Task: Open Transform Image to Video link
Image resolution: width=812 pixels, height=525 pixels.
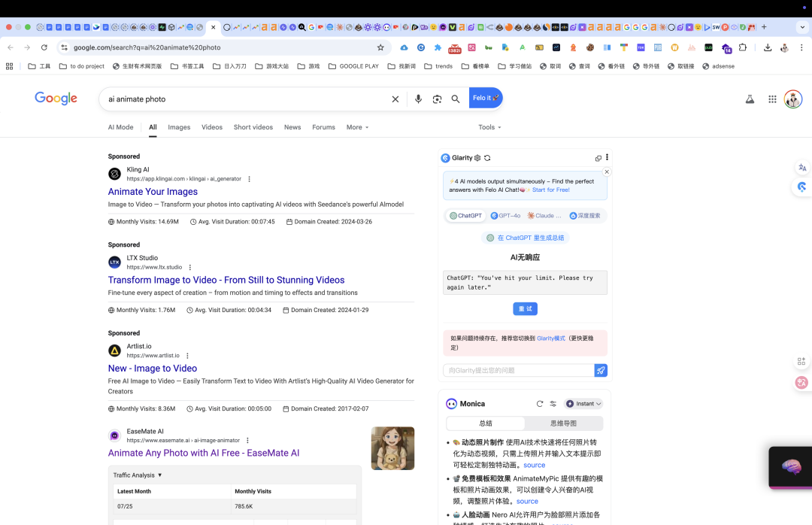Action: click(x=226, y=280)
